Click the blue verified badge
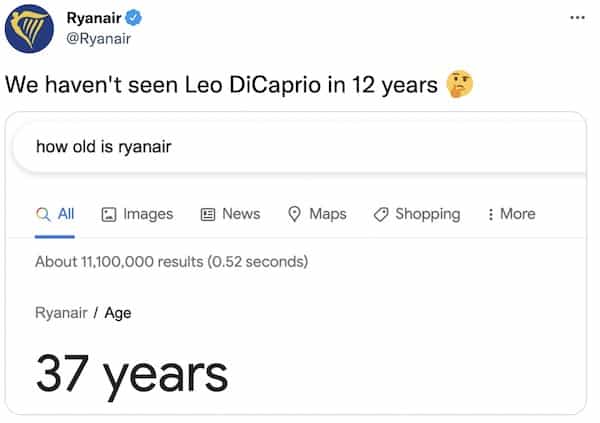 (x=134, y=18)
